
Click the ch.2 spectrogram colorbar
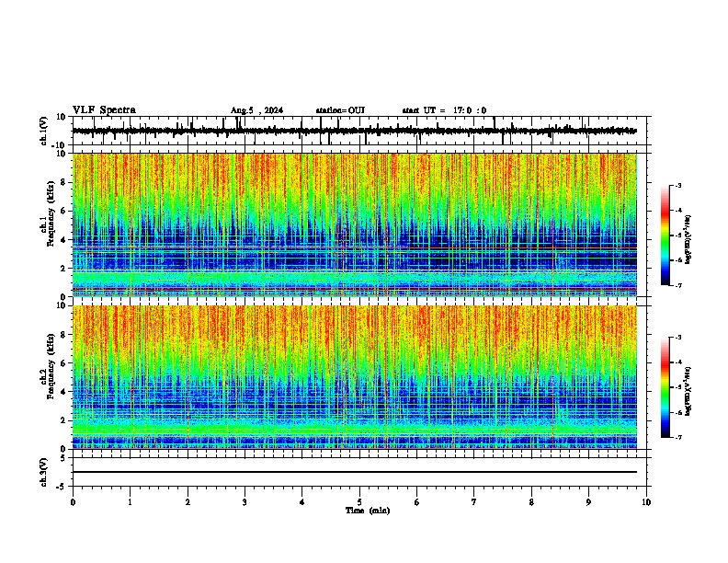[x=665, y=387]
